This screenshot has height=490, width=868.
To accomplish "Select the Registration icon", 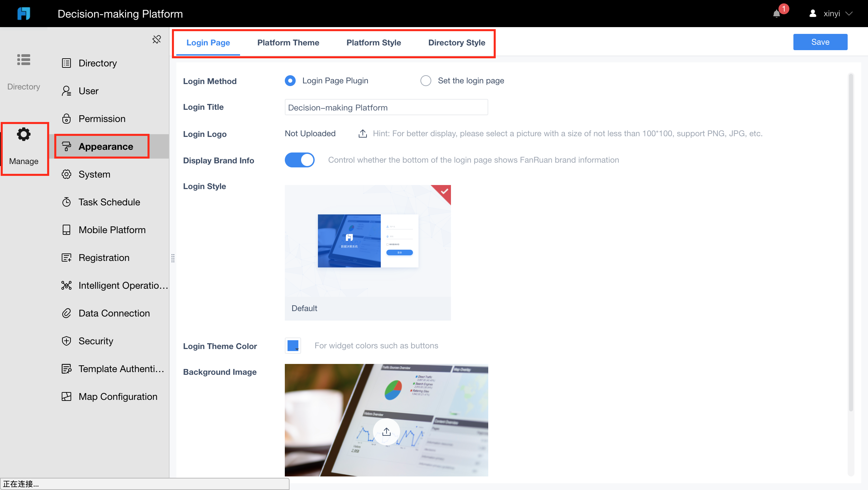I will tap(66, 258).
